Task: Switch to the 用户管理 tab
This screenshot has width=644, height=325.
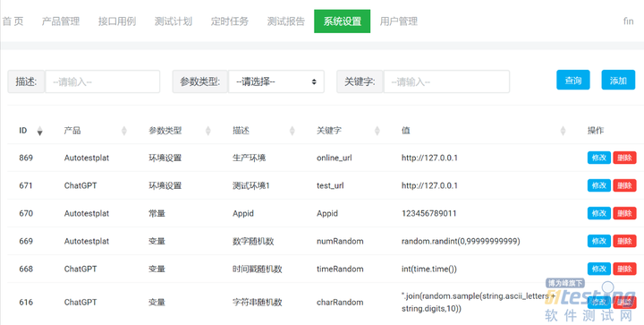Action: [x=398, y=21]
